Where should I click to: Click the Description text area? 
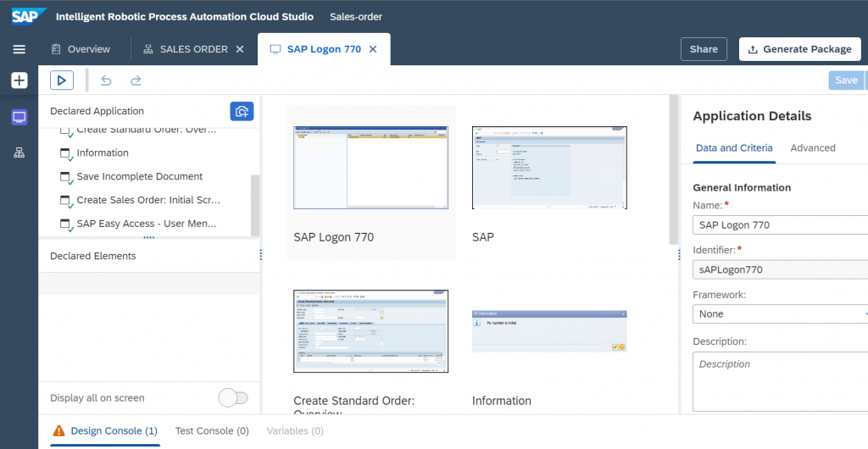[x=780, y=381]
